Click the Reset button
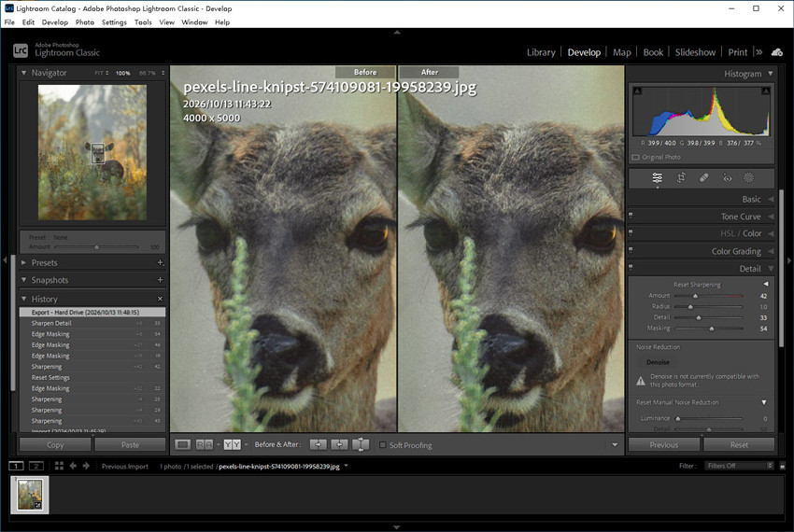Screen dimensions: 794x532 tap(739, 444)
